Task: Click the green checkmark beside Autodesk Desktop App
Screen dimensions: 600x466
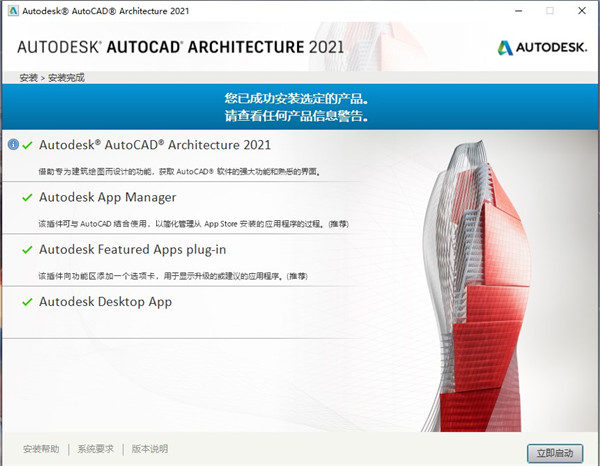Action: (27, 302)
